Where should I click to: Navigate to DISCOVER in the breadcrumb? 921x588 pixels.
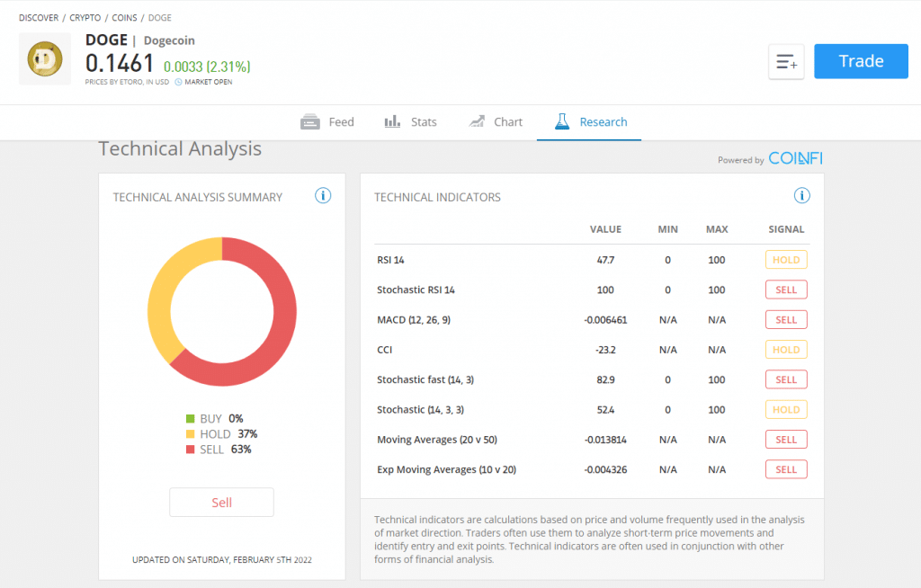[x=39, y=18]
